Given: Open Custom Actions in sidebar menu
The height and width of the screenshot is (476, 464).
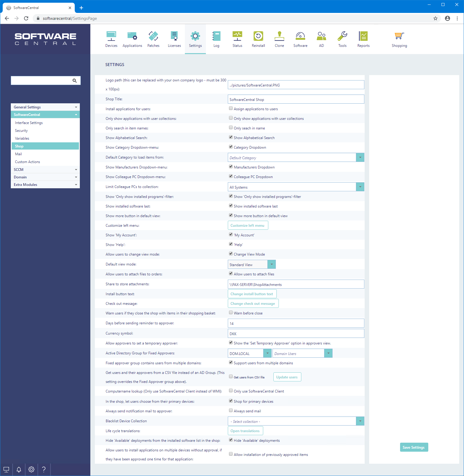Looking at the screenshot, I should pos(27,162).
